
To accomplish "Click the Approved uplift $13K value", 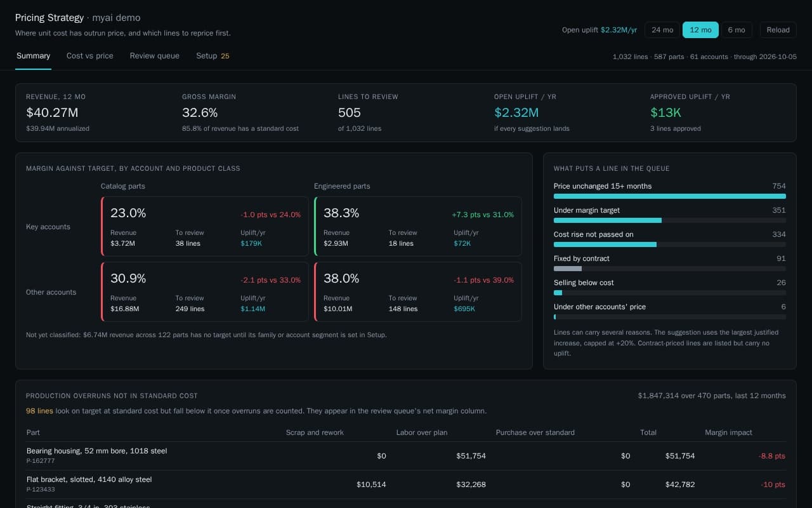I will point(665,112).
